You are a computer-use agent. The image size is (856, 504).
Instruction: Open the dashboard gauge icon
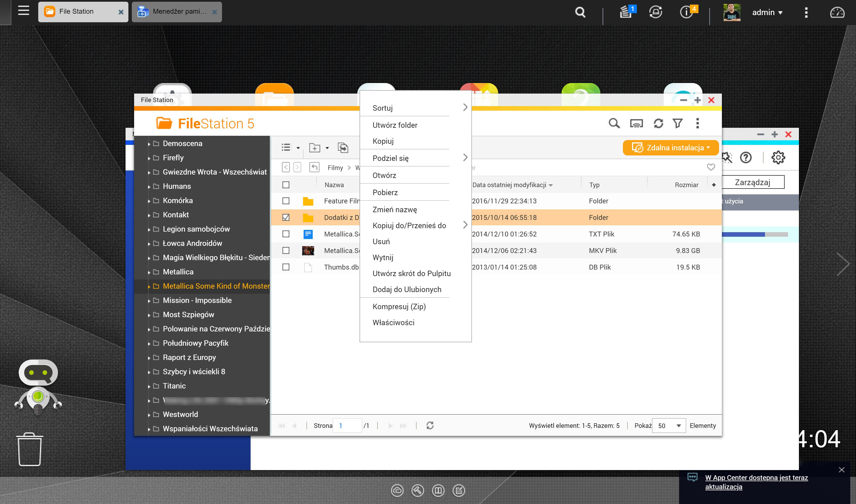[x=837, y=13]
